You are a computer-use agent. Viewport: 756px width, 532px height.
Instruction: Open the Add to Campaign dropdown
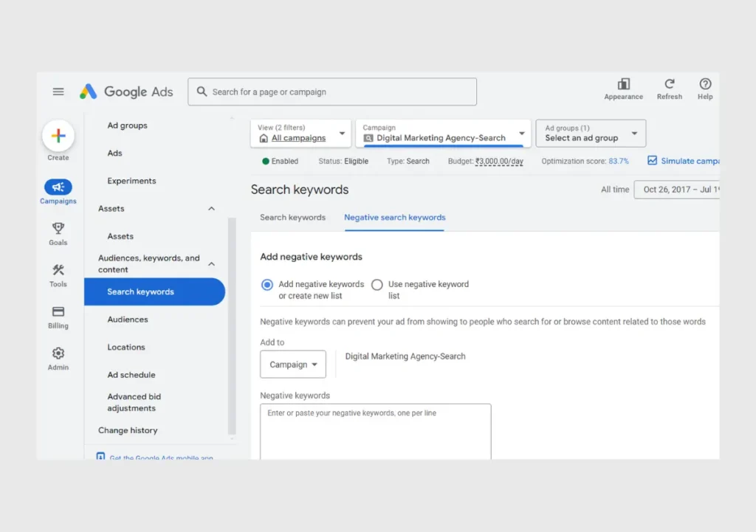click(293, 365)
